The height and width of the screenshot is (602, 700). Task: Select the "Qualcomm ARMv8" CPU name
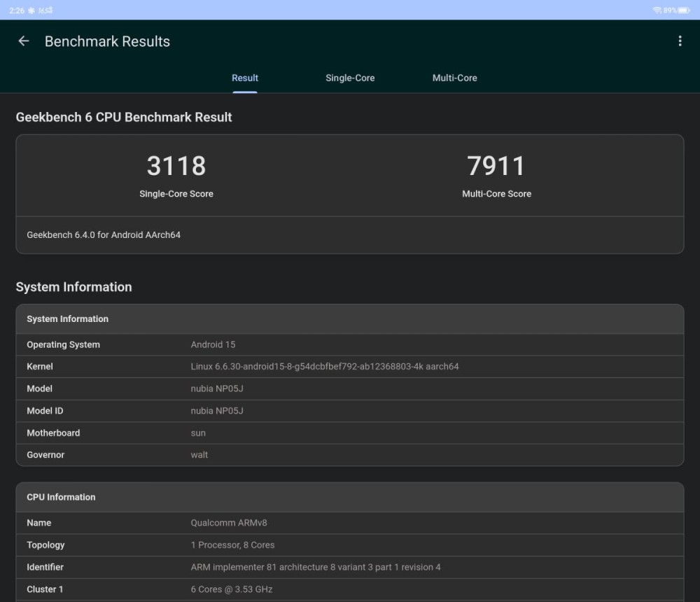[x=229, y=523]
